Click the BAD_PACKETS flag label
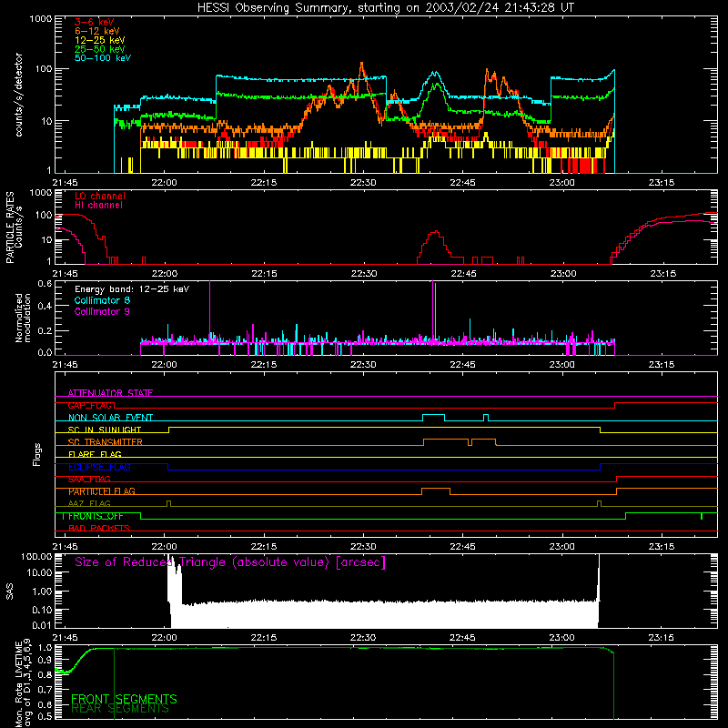The image size is (728, 728). point(99,528)
